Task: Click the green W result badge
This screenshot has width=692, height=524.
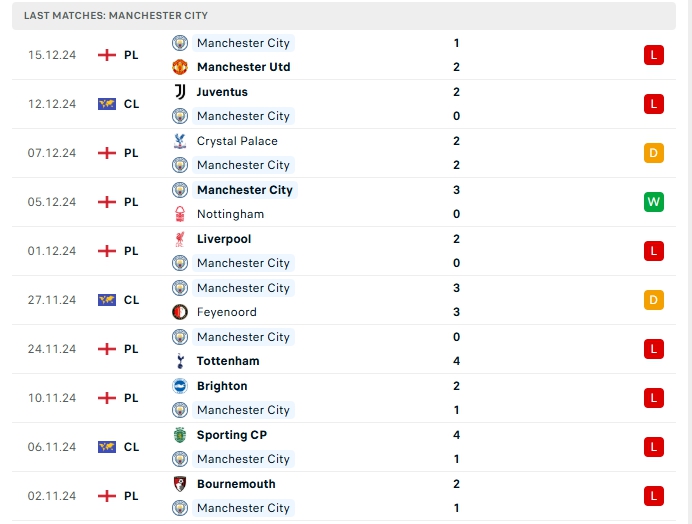Action: tap(654, 202)
